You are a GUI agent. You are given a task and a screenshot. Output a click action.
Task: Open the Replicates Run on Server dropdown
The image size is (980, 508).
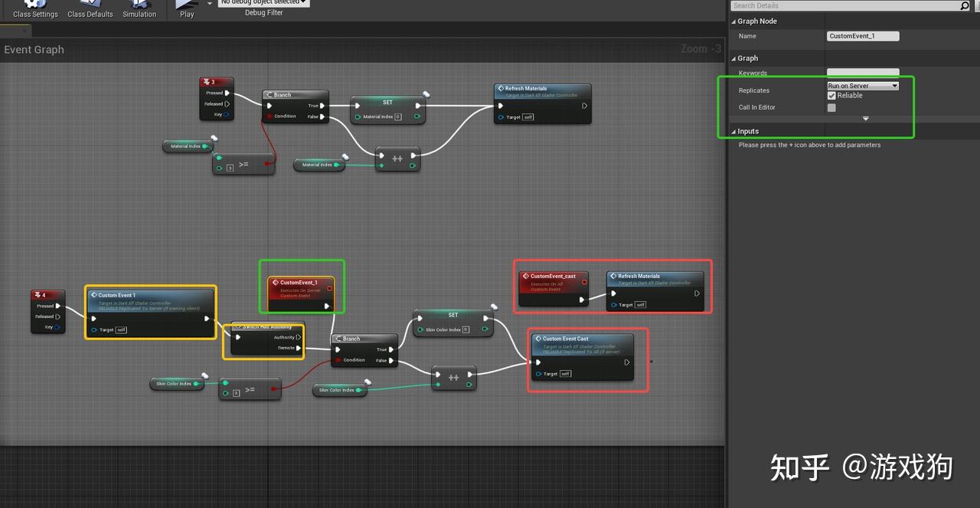point(863,86)
